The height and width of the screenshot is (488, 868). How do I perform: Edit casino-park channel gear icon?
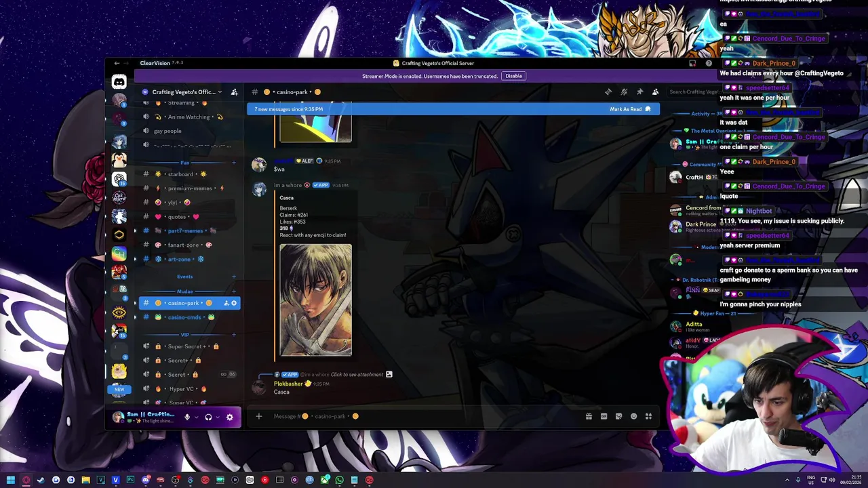click(x=234, y=303)
